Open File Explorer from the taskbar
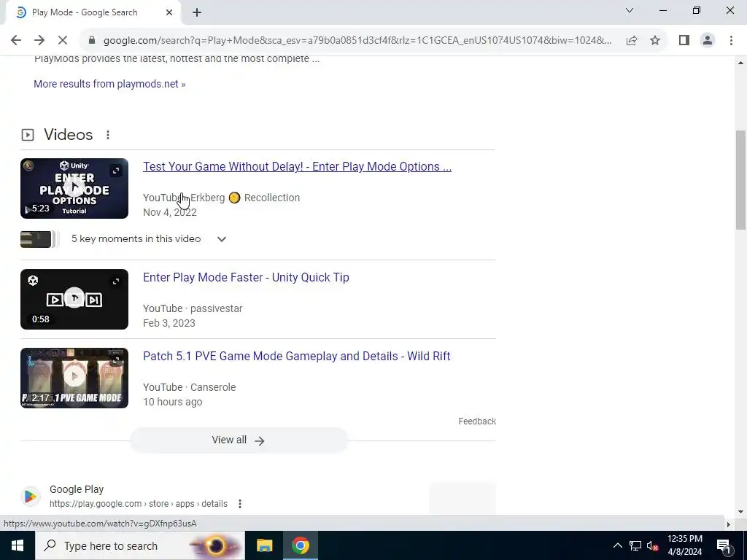This screenshot has width=747, height=560. 264,545
